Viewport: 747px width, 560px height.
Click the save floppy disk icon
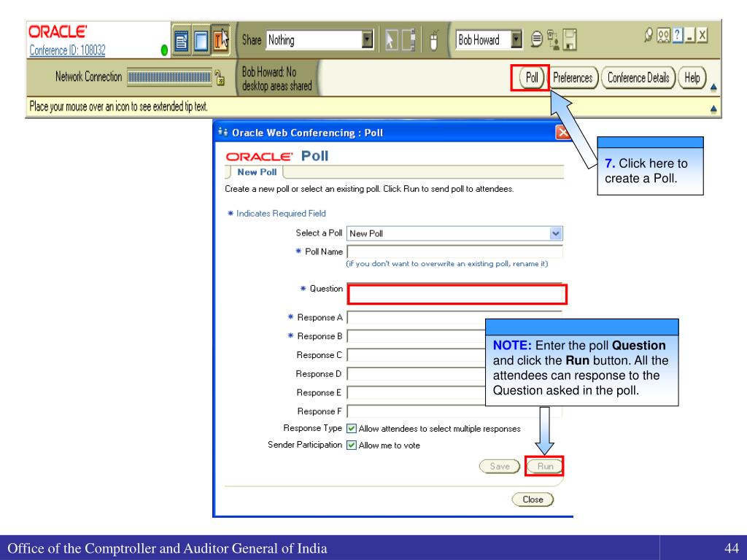click(570, 40)
